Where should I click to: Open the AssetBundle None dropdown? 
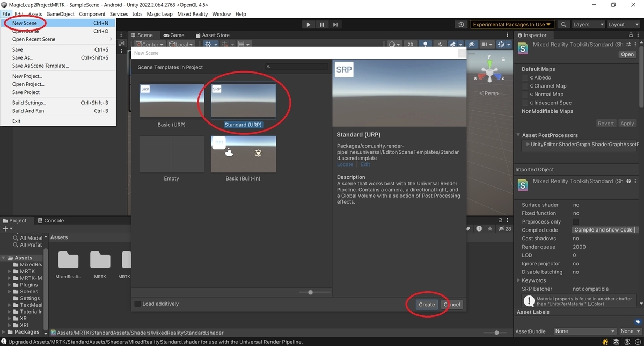point(584,331)
